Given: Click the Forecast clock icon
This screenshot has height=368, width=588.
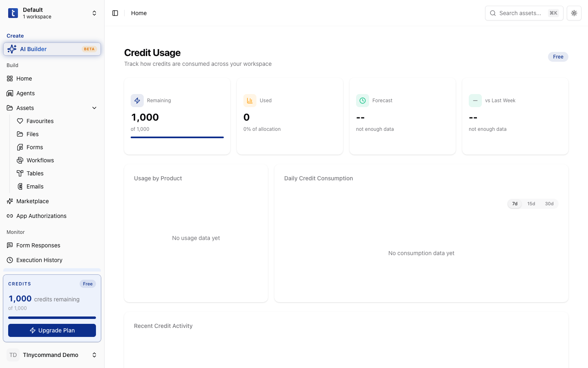Looking at the screenshot, I should click(x=363, y=101).
